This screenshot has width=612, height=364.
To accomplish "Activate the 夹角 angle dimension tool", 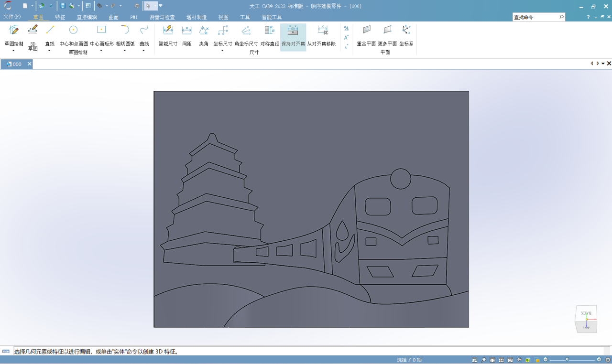I will 204,35.
